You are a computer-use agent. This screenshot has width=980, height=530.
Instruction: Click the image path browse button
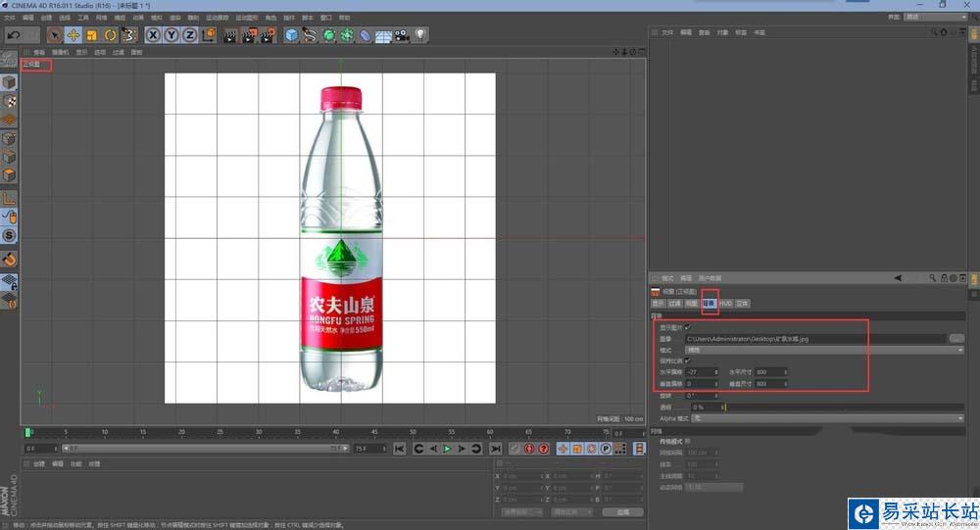[x=956, y=338]
